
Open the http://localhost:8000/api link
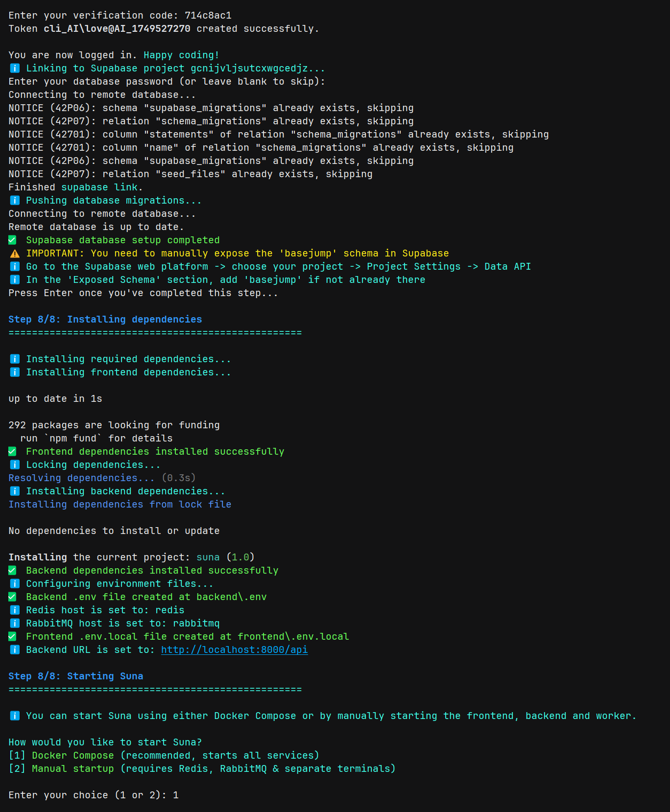[234, 650]
